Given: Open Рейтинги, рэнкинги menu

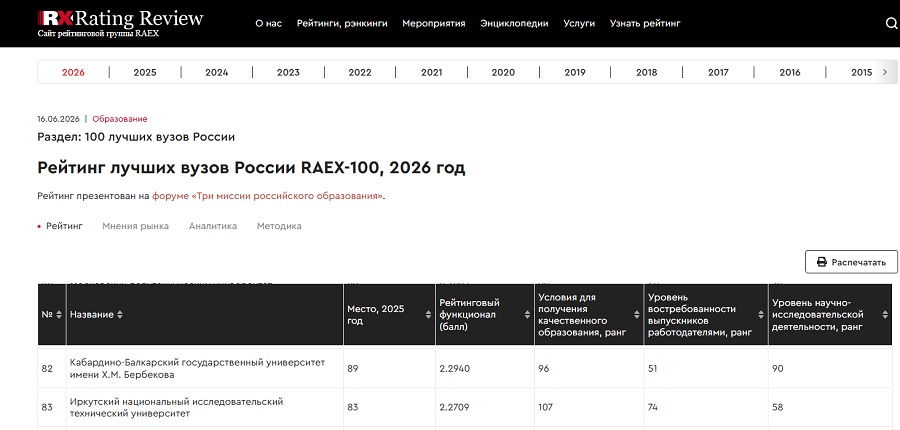Looking at the screenshot, I should click(342, 24).
